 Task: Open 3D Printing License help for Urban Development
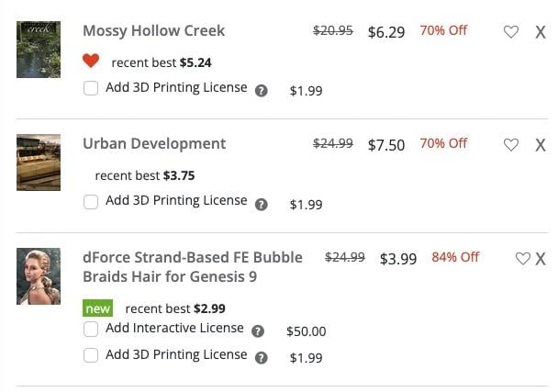click(262, 204)
